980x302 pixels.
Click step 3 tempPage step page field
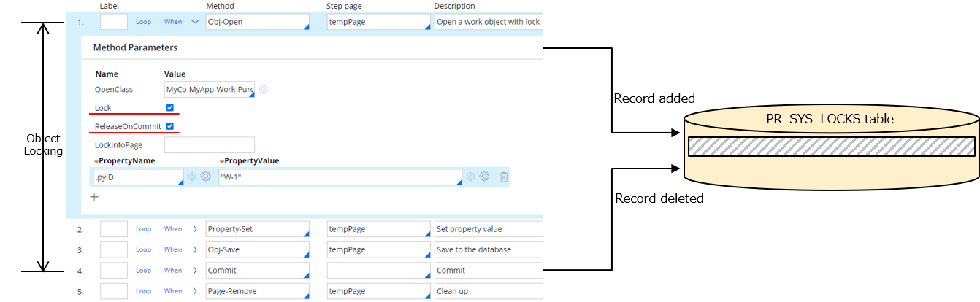[379, 249]
